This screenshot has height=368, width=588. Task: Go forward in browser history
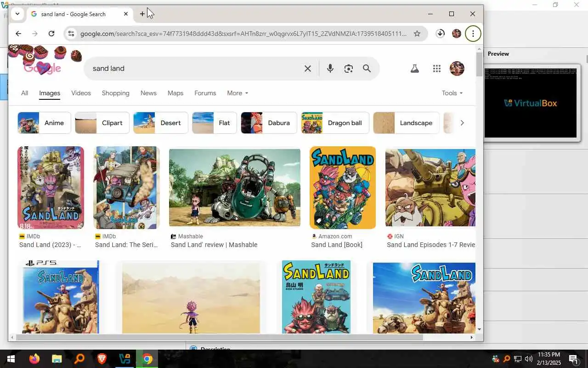coord(35,34)
